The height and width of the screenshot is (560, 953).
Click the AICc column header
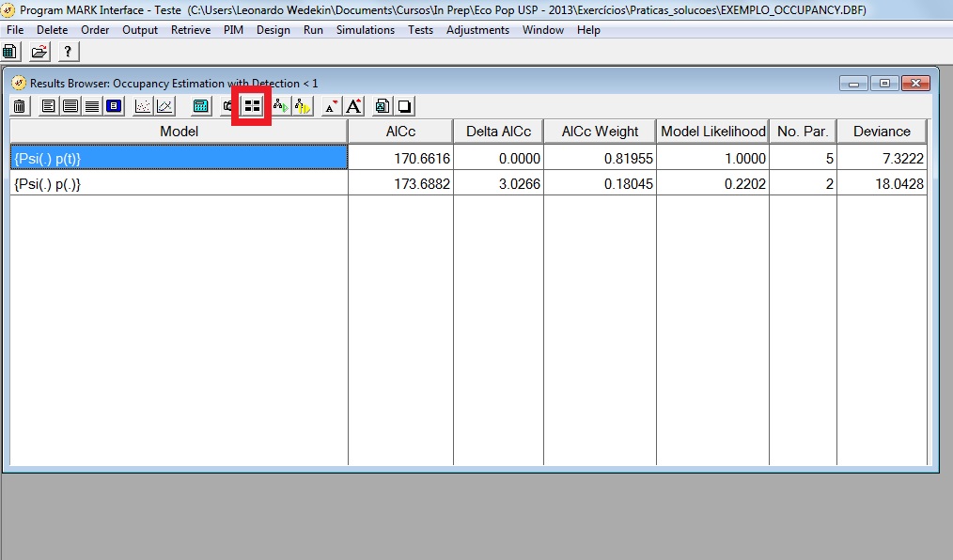(x=400, y=132)
